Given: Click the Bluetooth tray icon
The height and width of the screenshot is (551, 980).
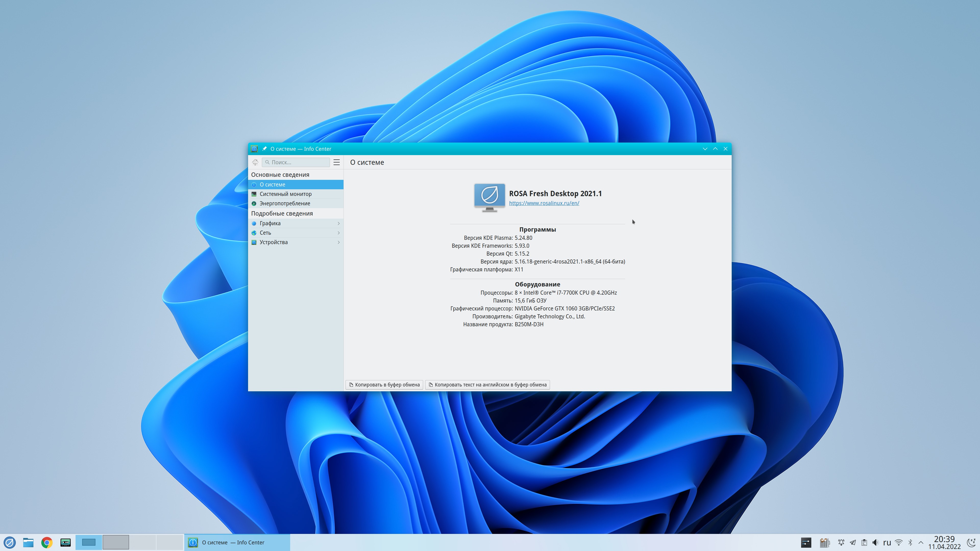Looking at the screenshot, I should (x=910, y=543).
